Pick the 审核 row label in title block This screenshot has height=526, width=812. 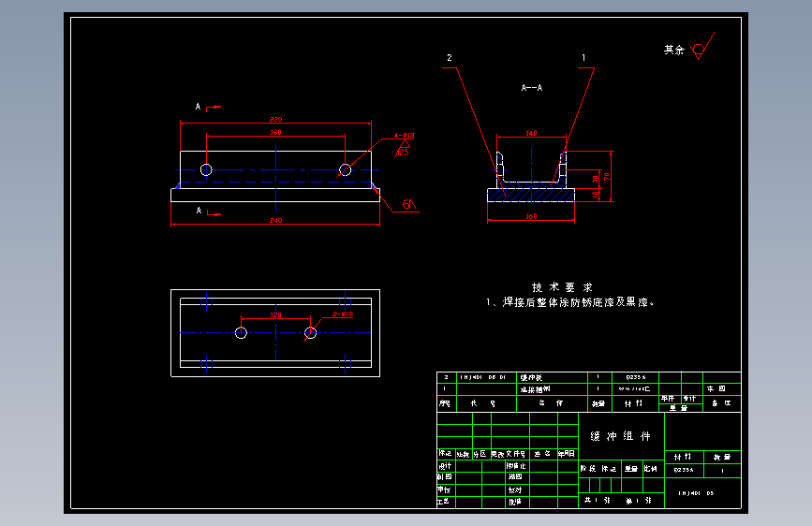[x=444, y=489]
